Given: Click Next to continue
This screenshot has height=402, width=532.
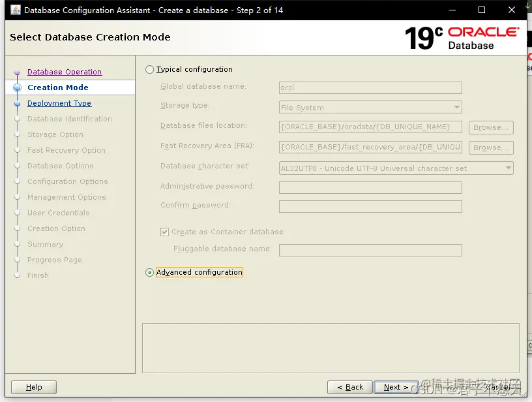Looking at the screenshot, I should point(396,387).
